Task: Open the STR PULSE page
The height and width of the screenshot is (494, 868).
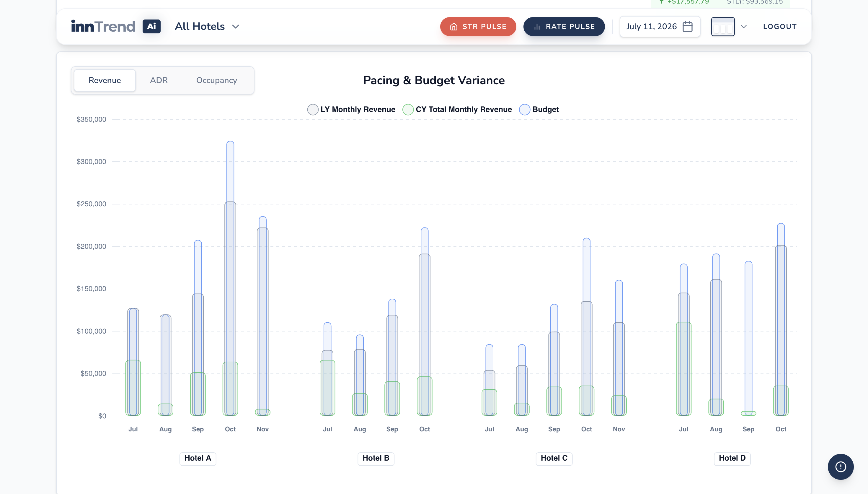Action: click(478, 27)
